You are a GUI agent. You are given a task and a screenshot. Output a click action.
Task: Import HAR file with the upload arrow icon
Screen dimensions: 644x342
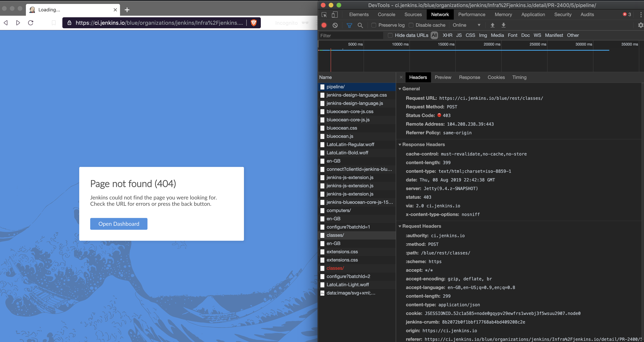(492, 25)
